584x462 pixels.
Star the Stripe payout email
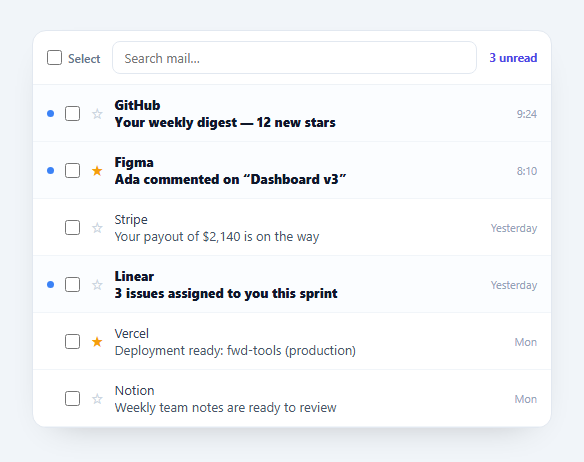click(97, 228)
